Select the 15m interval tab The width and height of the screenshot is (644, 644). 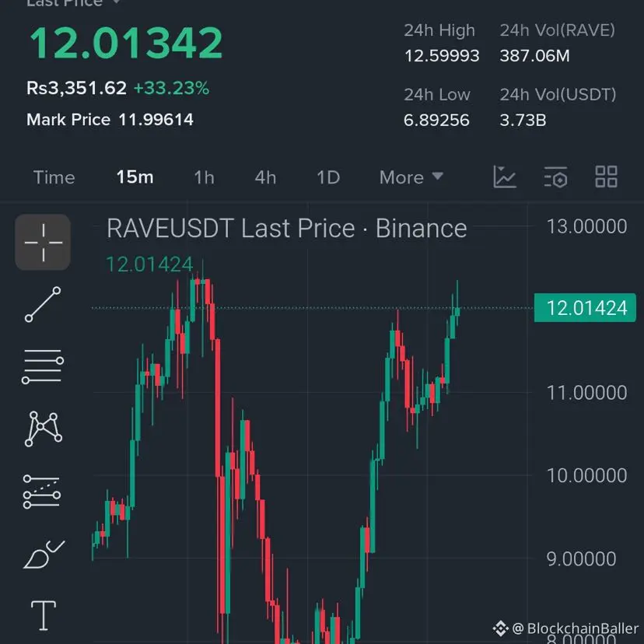click(135, 177)
